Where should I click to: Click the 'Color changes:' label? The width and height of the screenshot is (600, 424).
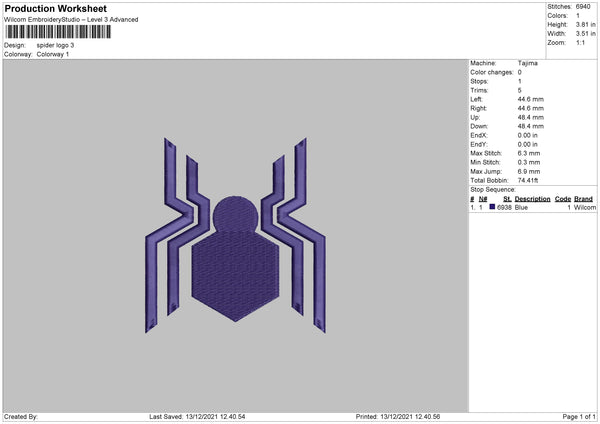click(492, 72)
